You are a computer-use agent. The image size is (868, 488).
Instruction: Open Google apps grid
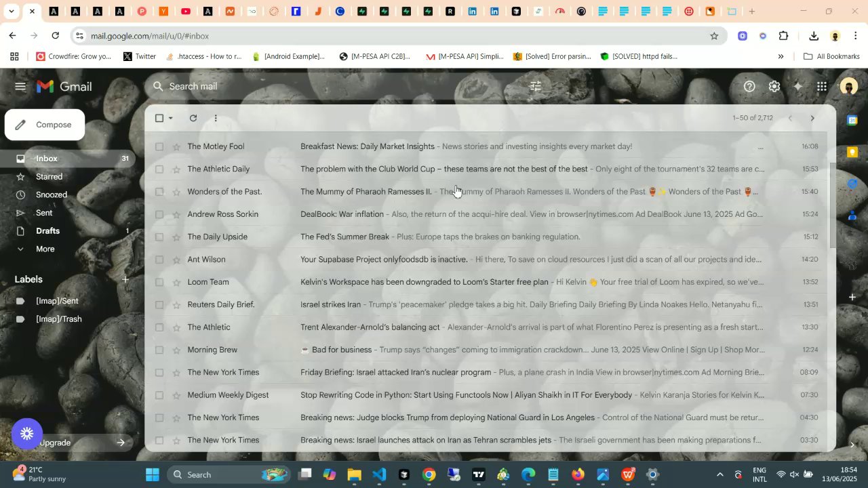tap(822, 87)
